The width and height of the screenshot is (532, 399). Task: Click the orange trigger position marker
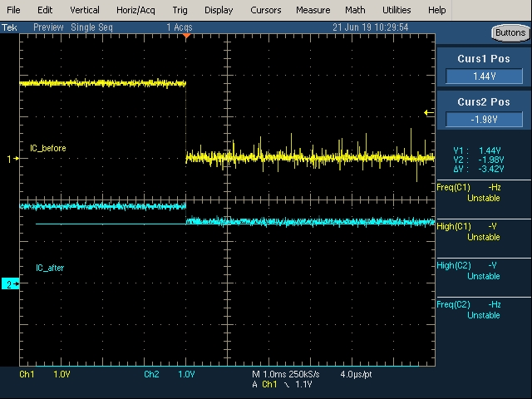(186, 36)
